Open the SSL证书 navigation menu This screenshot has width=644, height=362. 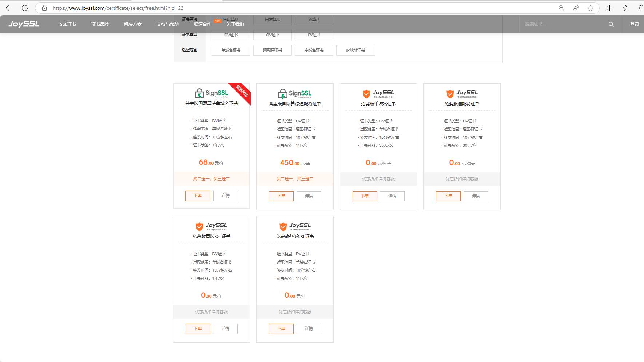[68, 24]
